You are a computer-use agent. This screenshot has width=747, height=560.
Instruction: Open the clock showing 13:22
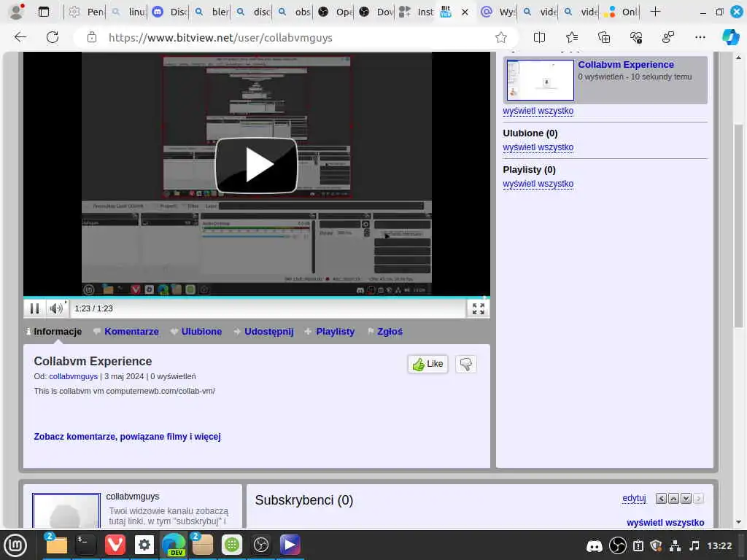click(719, 545)
